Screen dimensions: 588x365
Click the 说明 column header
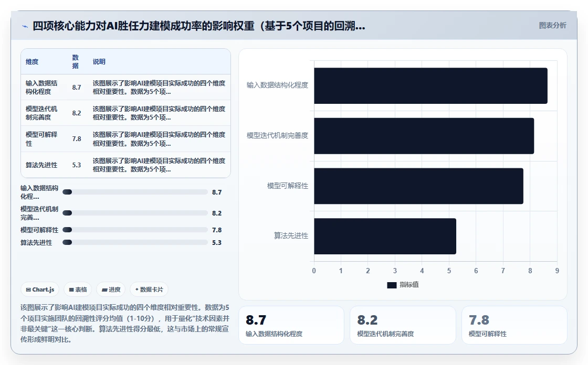99,61
